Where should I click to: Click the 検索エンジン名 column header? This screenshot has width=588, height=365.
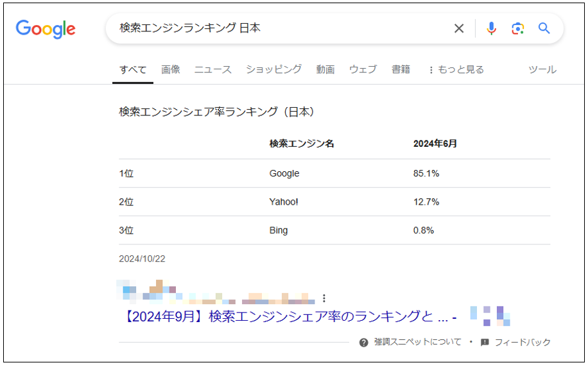[x=302, y=144]
